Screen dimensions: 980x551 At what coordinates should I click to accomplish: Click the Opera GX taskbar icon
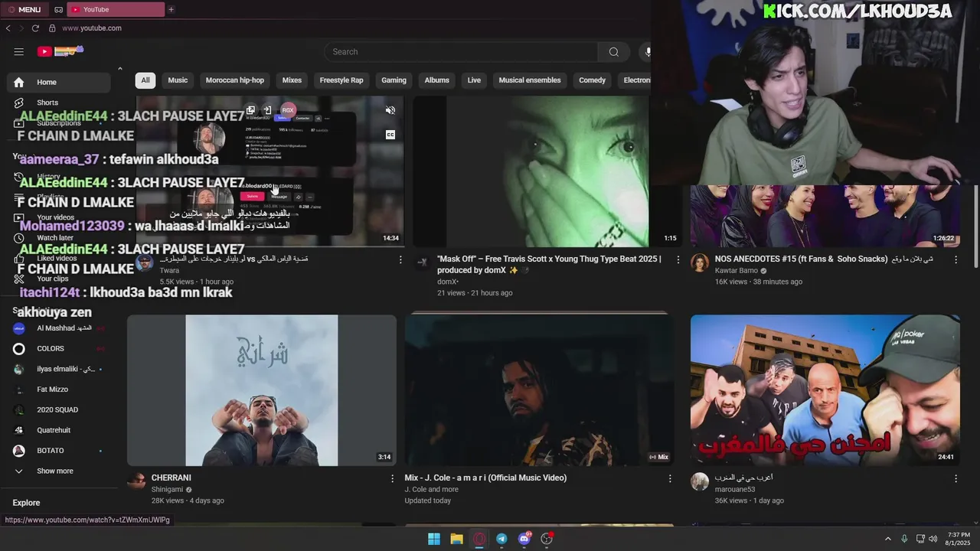[479, 539]
